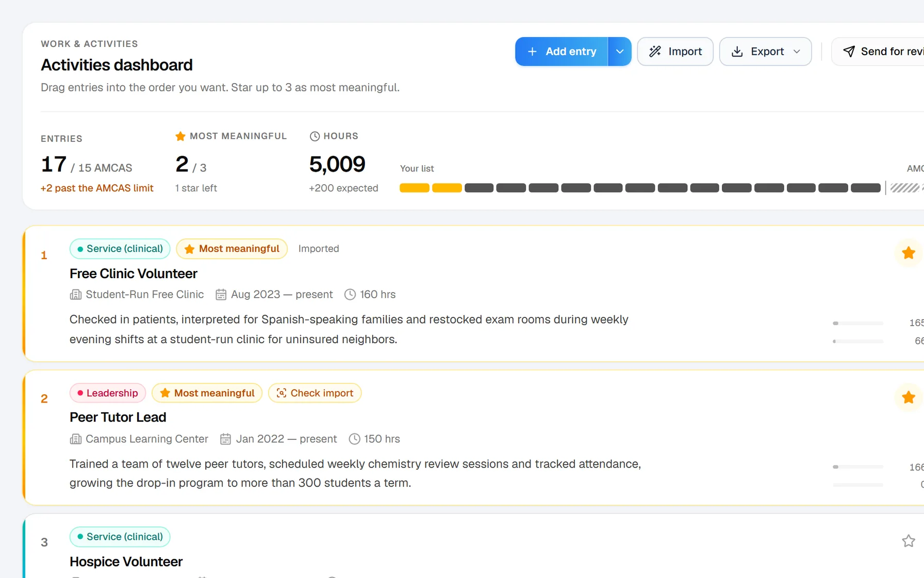This screenshot has width=924, height=578.
Task: Click building icon next to Student-Run Free Clinic
Action: (x=75, y=295)
